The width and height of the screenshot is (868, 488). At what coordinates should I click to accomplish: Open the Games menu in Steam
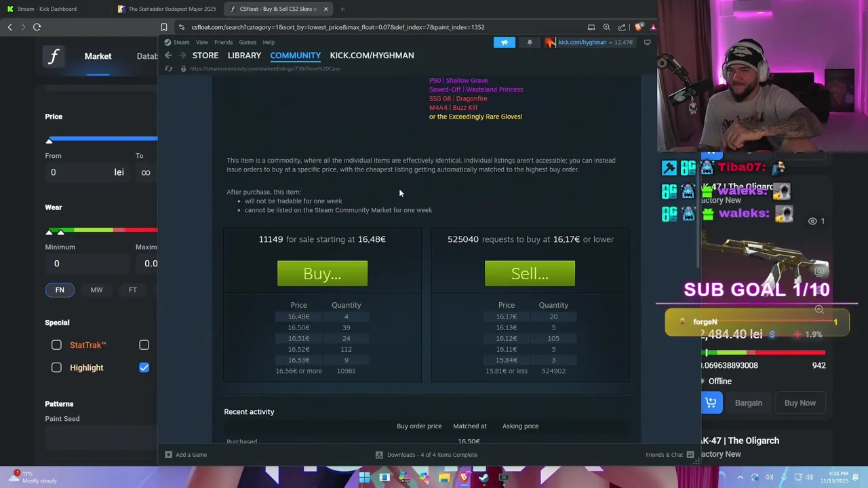(248, 42)
